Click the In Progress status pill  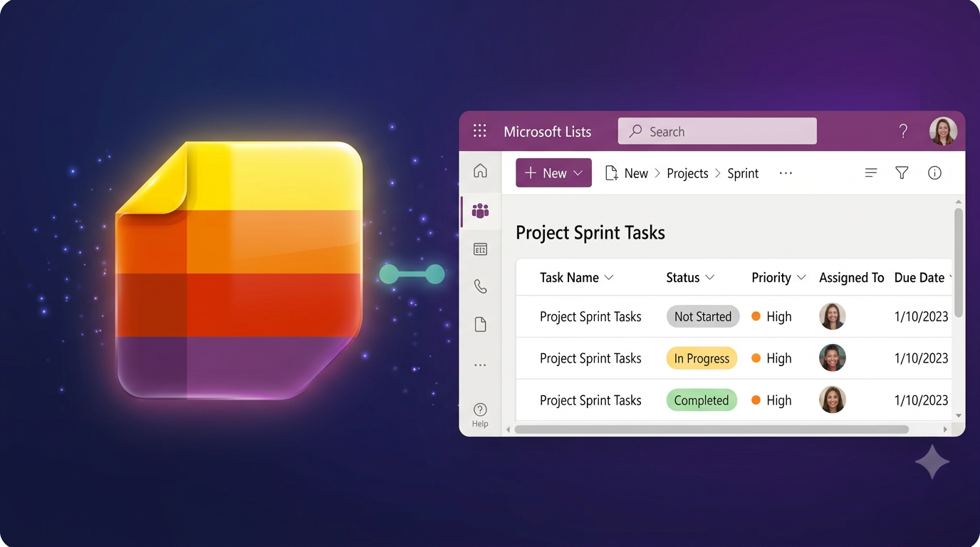coord(702,358)
